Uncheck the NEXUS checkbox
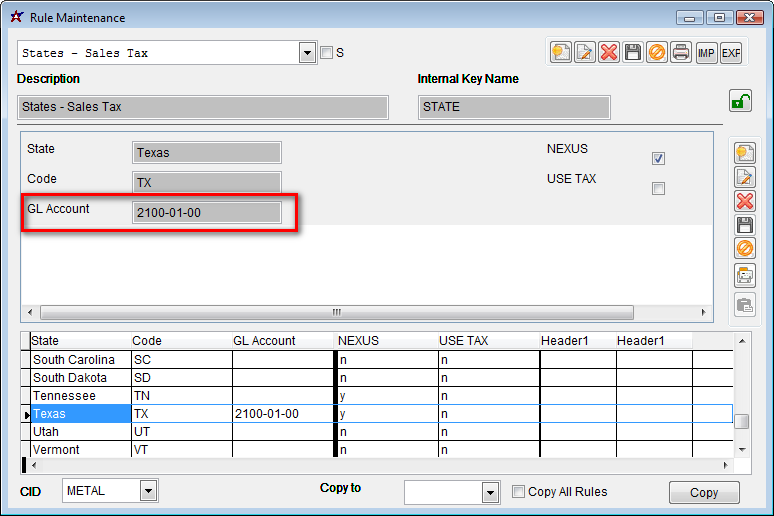Screen dimensions: 774x516 pos(658,158)
